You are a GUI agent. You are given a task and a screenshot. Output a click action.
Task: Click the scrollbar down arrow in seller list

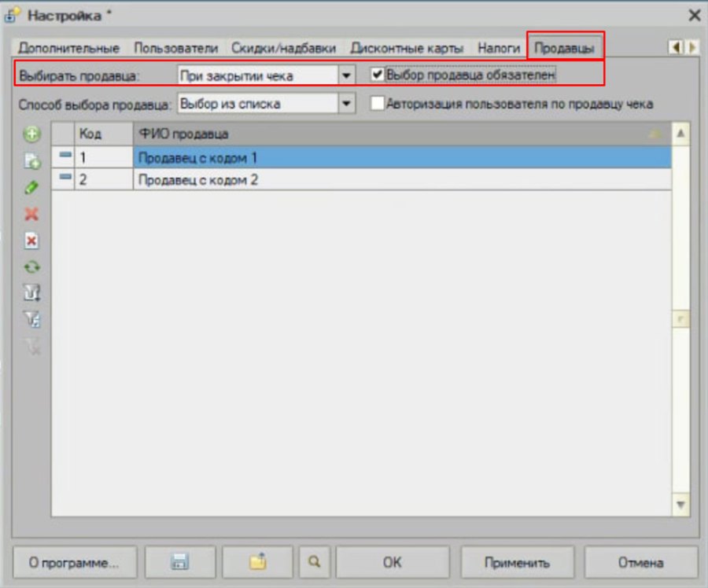680,505
